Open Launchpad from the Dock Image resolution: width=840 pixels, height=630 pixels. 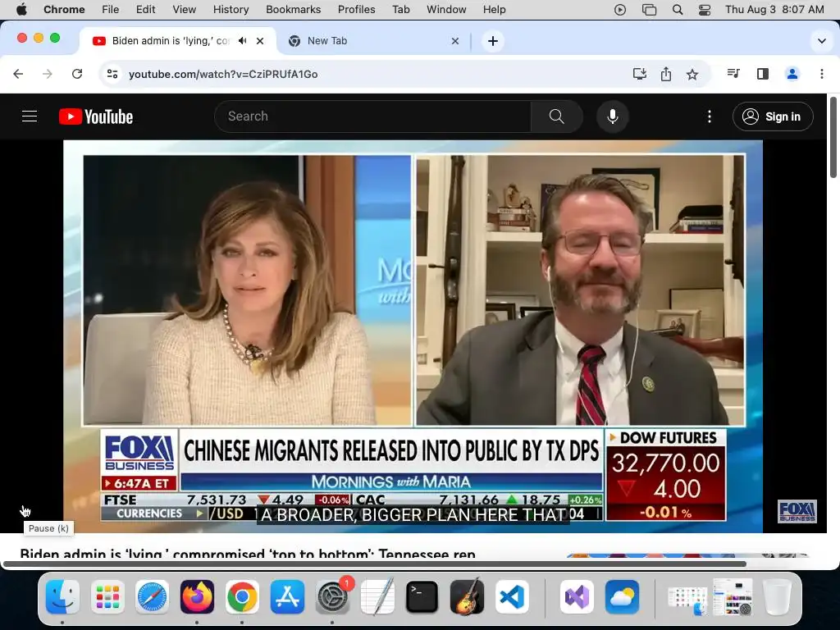click(x=107, y=596)
